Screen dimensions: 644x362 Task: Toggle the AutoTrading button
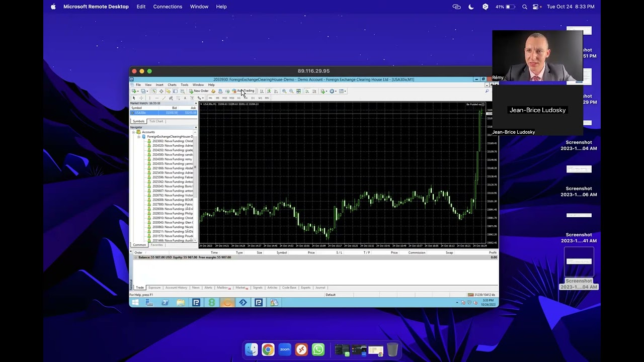pyautogui.click(x=245, y=91)
